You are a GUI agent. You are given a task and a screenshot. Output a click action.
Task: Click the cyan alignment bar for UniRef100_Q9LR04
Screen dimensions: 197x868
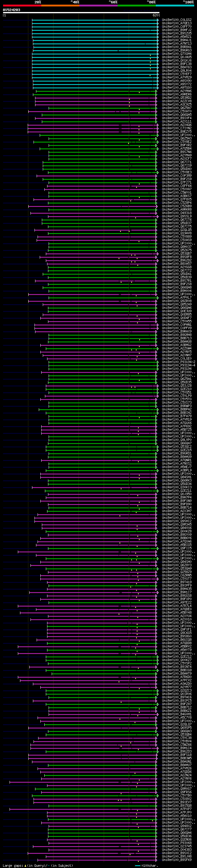[95, 71]
